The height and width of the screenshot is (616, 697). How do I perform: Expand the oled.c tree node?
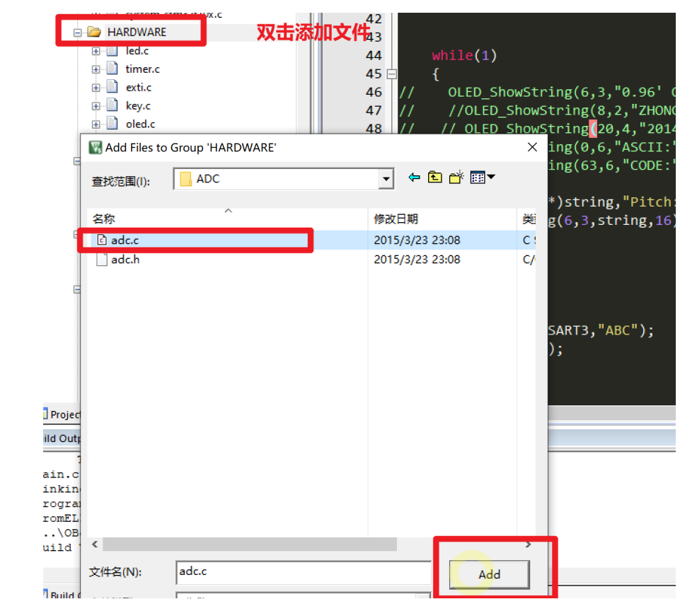pos(96,124)
